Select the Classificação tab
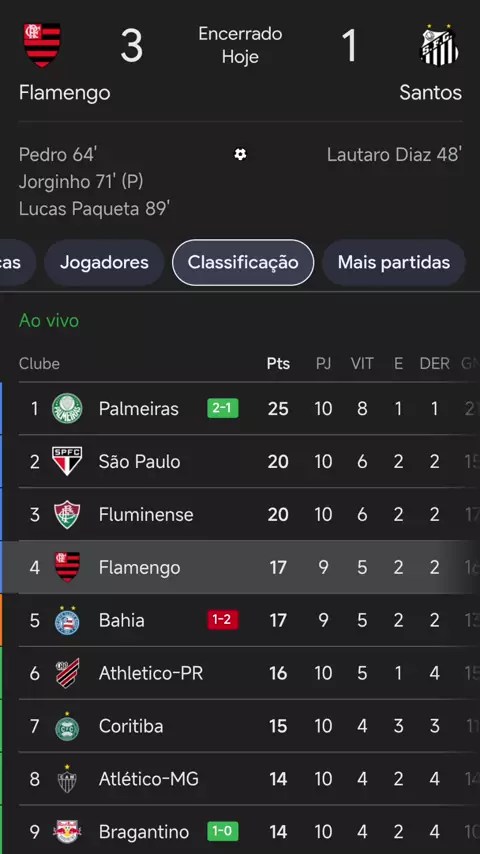 (x=243, y=263)
